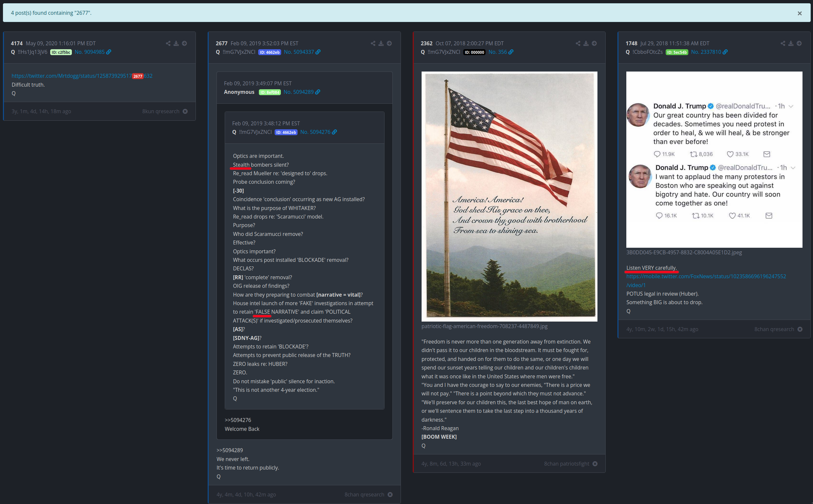Click circle-x icon in post 2677 footer

click(390, 495)
